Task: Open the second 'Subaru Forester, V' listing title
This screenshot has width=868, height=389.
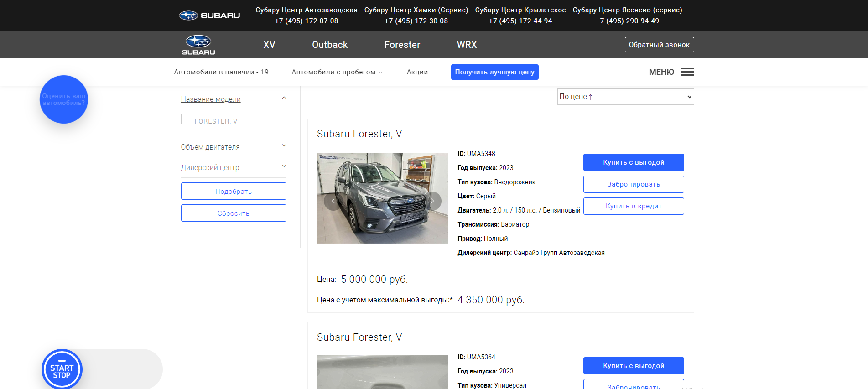Action: tap(359, 337)
